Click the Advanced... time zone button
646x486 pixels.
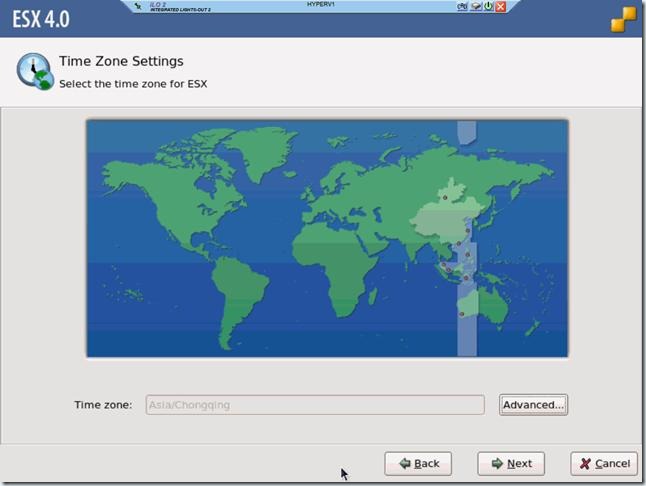pyautogui.click(x=533, y=404)
